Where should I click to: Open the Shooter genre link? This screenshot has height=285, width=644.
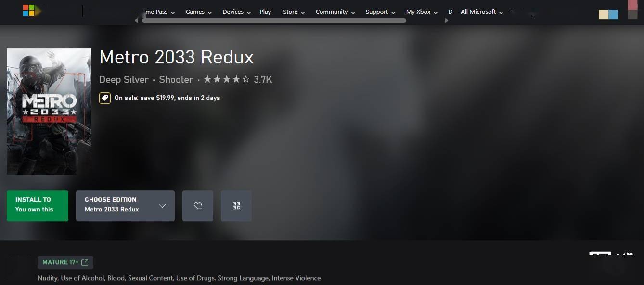click(x=176, y=79)
